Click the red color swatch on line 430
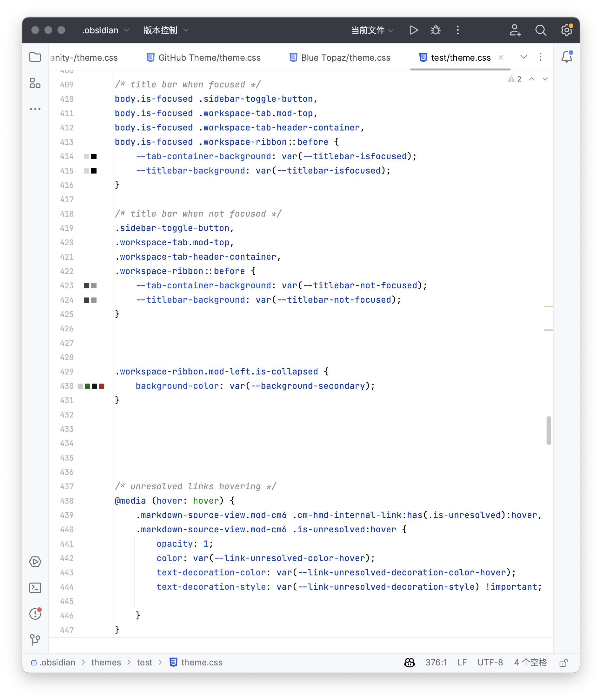The height and width of the screenshot is (700, 602). point(102,386)
